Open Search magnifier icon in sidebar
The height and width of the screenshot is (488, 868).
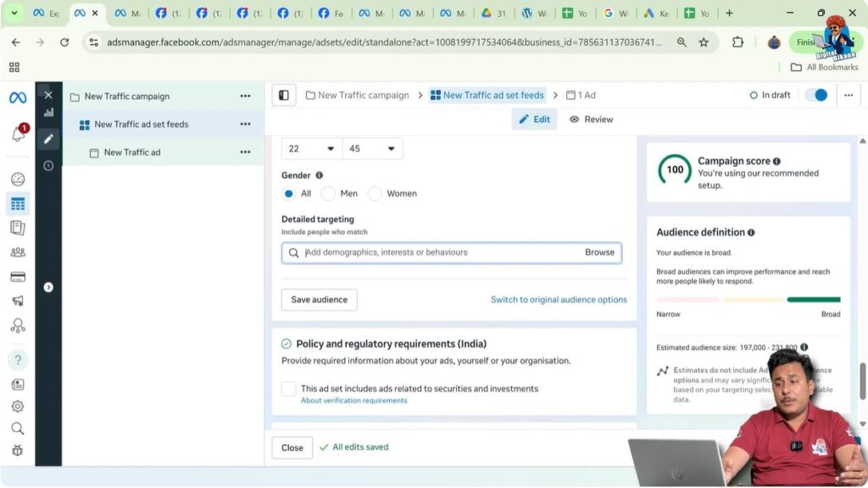coord(18,428)
